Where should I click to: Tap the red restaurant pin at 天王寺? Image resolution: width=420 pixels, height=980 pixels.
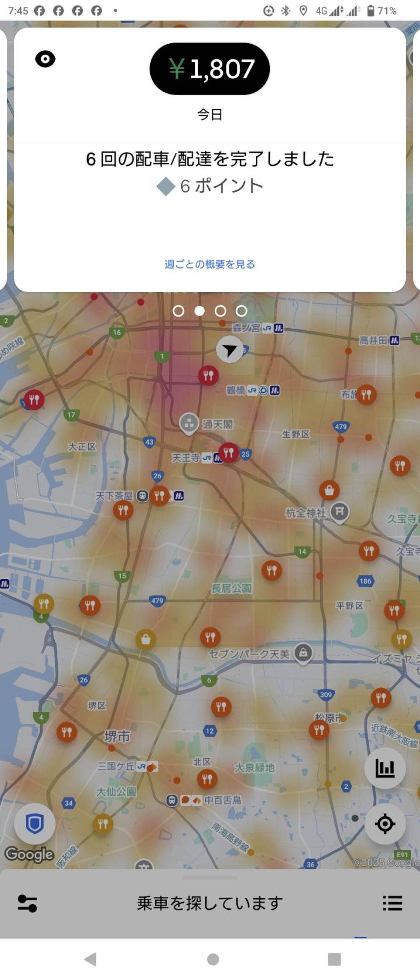pos(228,452)
